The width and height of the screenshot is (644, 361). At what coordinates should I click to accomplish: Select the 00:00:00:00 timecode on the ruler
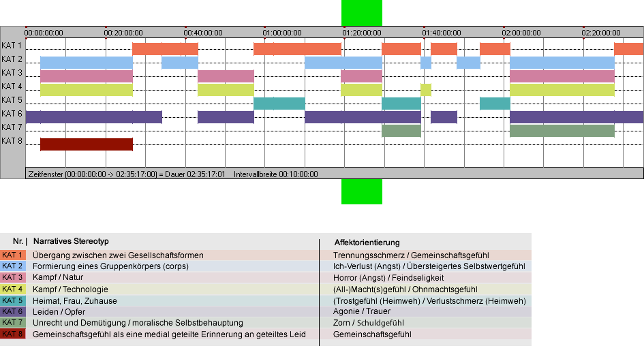pos(44,33)
